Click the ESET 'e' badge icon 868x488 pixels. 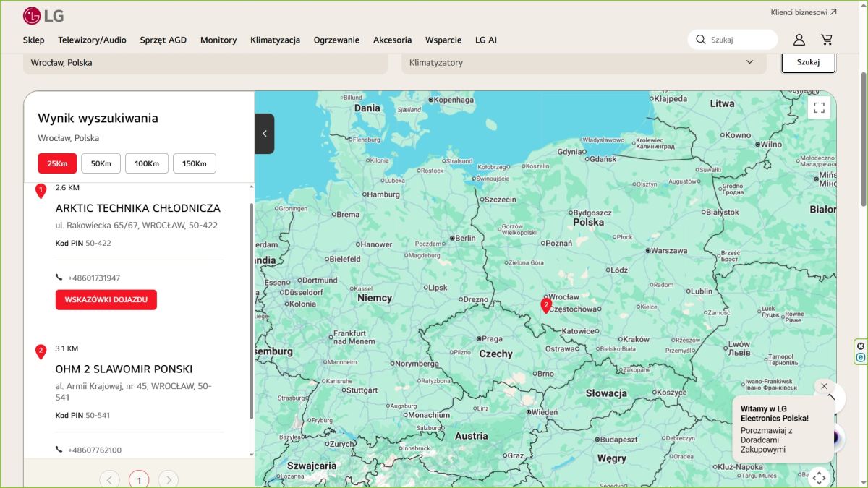[861, 357]
